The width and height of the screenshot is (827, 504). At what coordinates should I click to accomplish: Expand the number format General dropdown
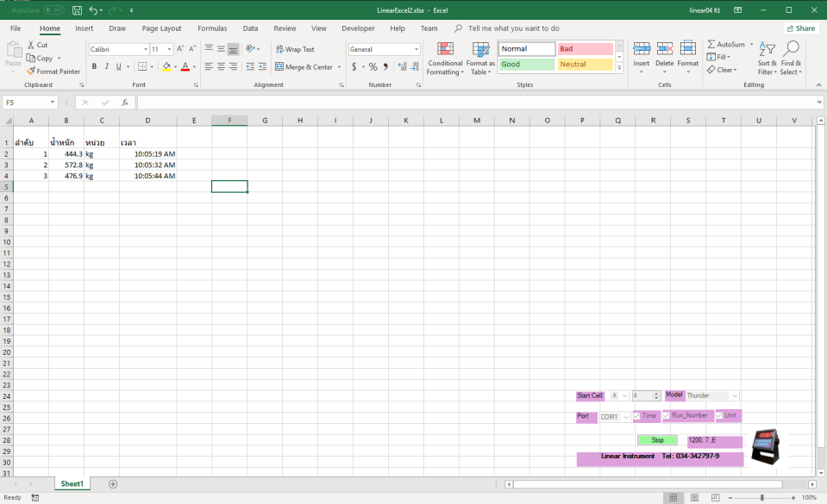(417, 50)
